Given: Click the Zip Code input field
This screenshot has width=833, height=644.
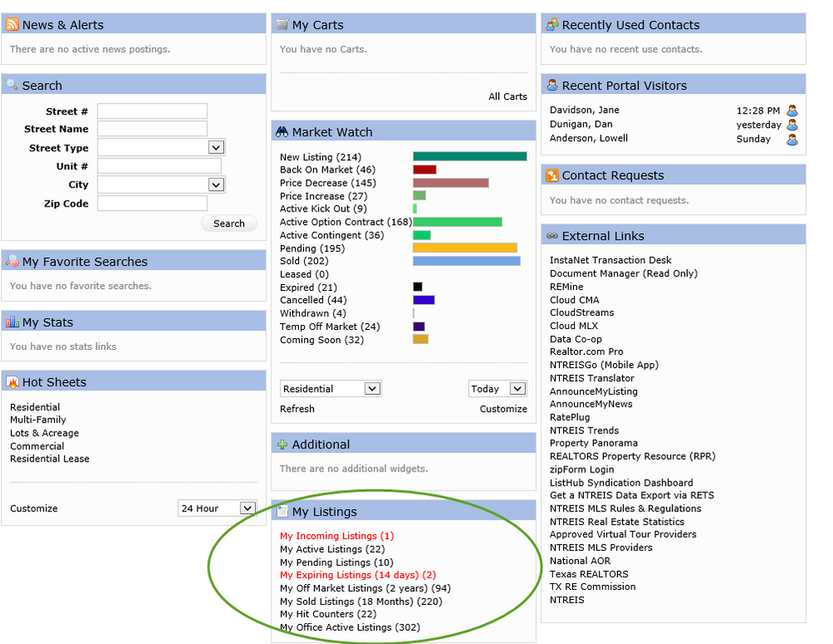Looking at the screenshot, I should [152, 203].
